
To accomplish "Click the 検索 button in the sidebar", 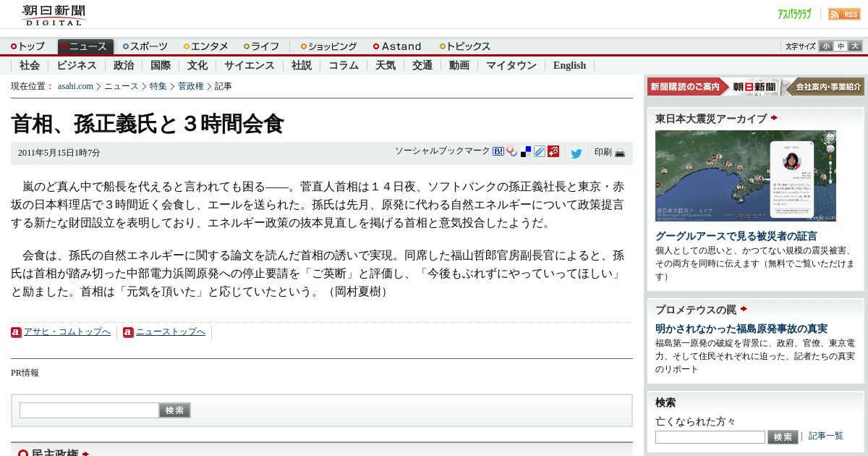I will point(783,437).
